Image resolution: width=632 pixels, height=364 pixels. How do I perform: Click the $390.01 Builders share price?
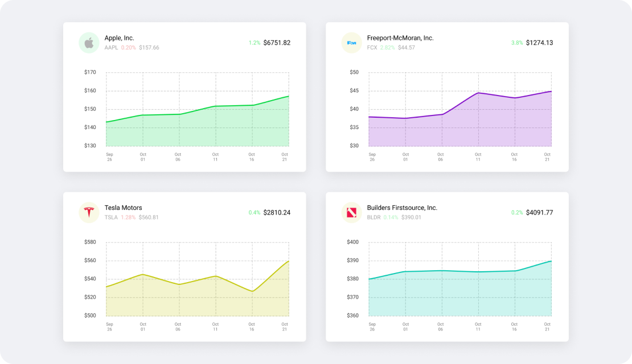tap(411, 217)
